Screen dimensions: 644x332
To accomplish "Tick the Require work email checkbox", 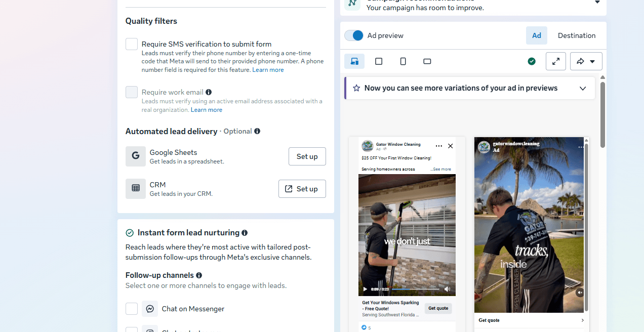I will pyautogui.click(x=132, y=92).
